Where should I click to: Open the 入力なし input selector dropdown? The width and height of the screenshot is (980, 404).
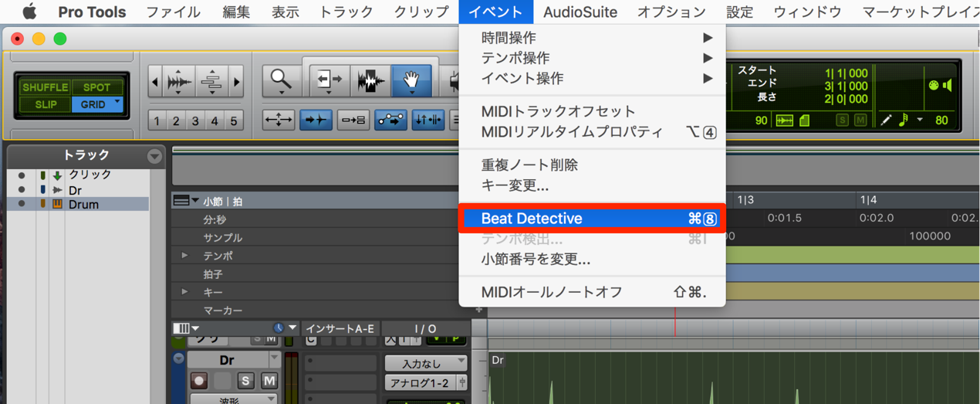(x=425, y=362)
